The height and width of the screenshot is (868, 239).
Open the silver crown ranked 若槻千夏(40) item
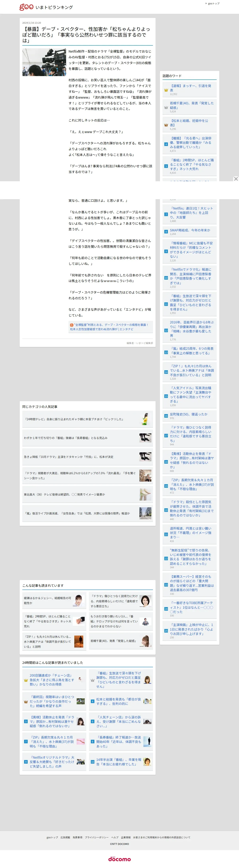(189, 107)
